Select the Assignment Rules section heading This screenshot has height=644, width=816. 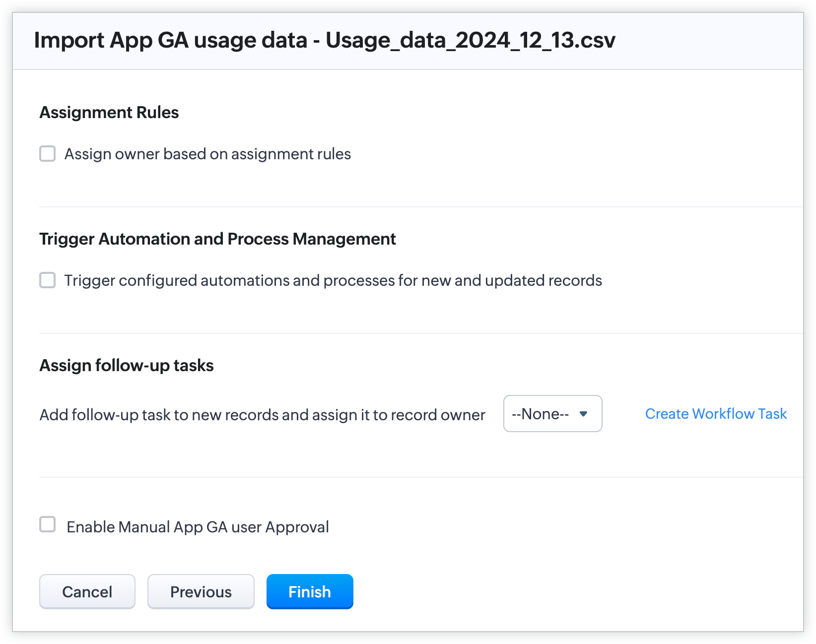pos(109,113)
